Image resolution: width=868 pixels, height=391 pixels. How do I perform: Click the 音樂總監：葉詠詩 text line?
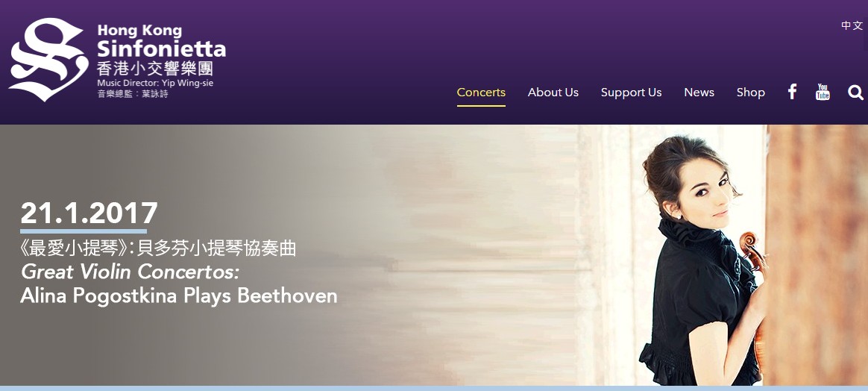click(x=133, y=93)
